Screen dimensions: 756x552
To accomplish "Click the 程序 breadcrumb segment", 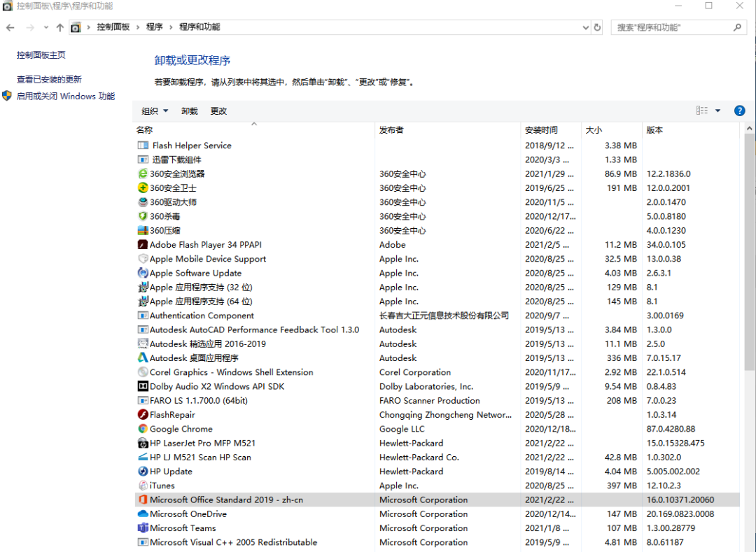I will 154,27.
